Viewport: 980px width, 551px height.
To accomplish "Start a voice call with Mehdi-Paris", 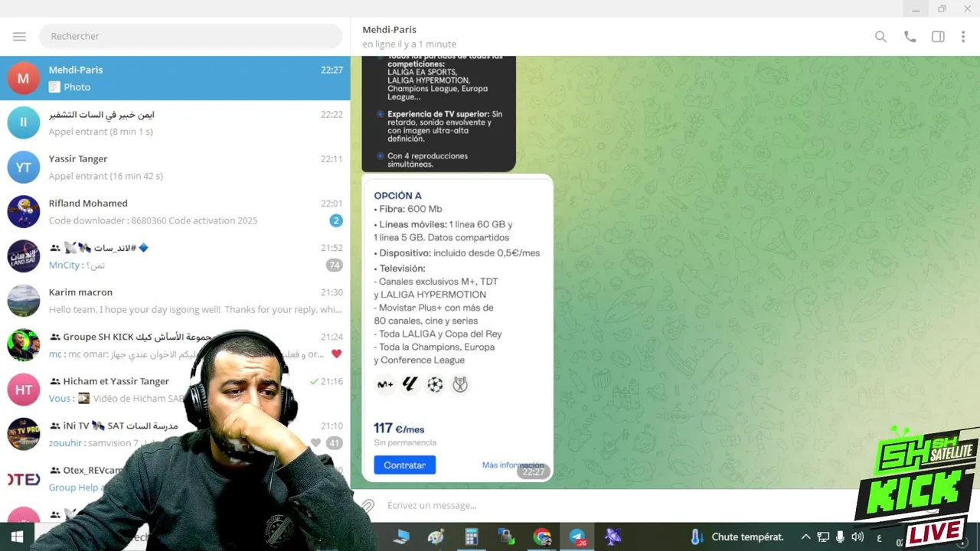I will [x=910, y=37].
